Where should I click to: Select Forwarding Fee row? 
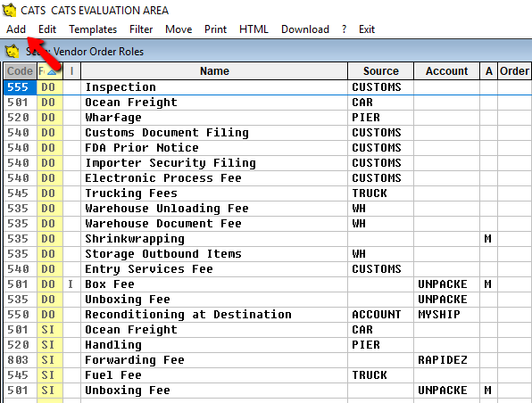268,360
